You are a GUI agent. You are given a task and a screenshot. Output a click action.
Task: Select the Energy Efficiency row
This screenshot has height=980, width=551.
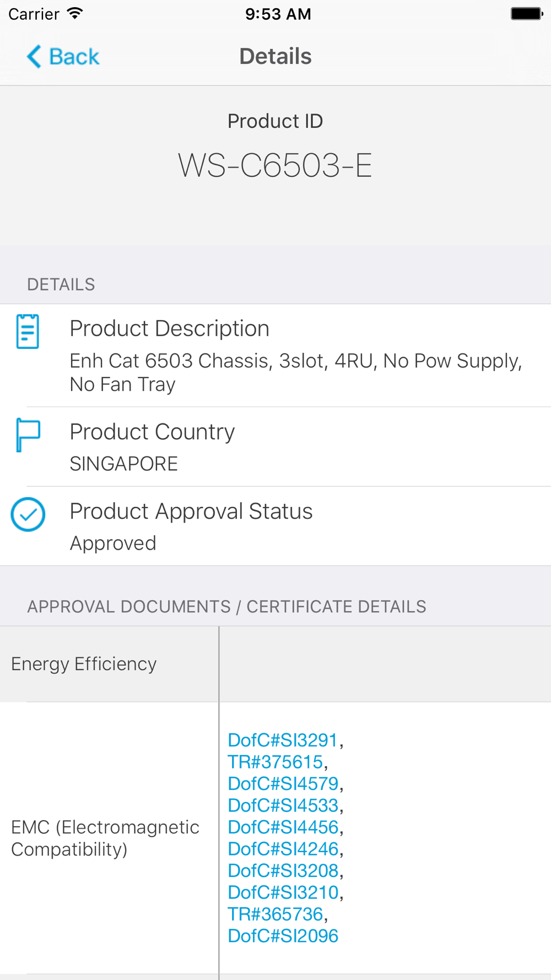pos(275,664)
